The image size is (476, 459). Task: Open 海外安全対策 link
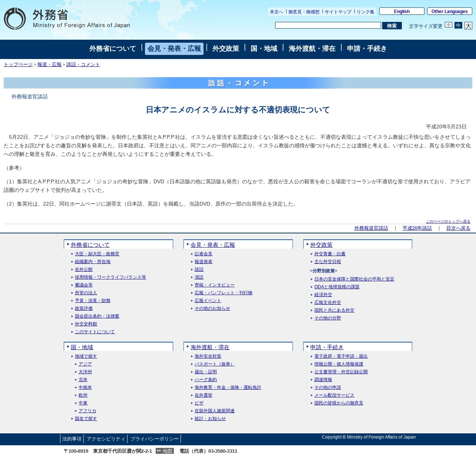[x=208, y=356]
